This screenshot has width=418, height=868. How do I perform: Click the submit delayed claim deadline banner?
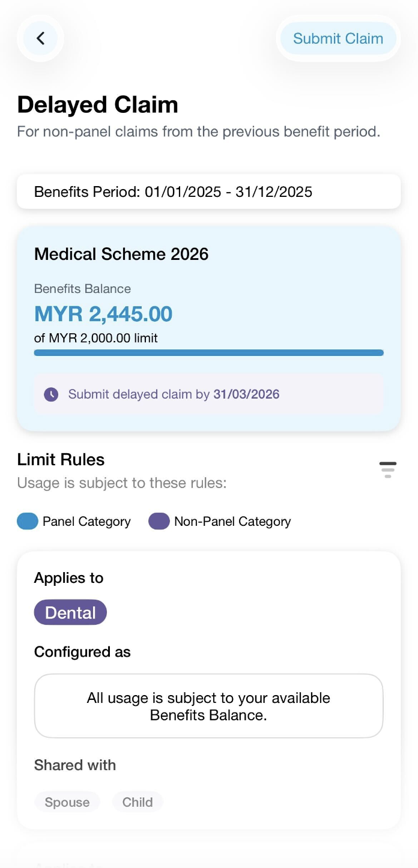[208, 394]
